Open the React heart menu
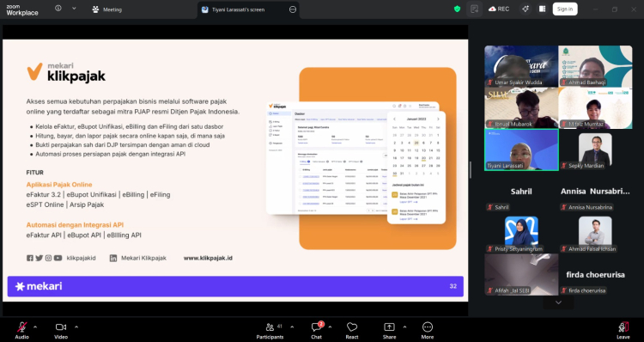 352,331
